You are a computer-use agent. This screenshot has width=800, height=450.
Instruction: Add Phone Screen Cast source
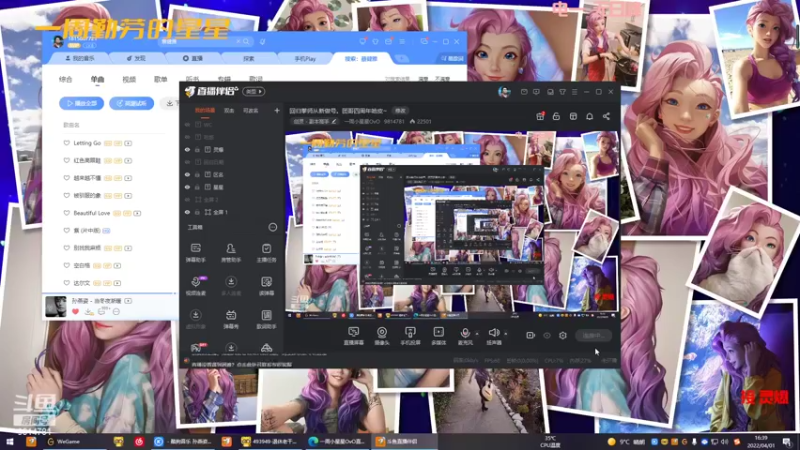pos(410,336)
